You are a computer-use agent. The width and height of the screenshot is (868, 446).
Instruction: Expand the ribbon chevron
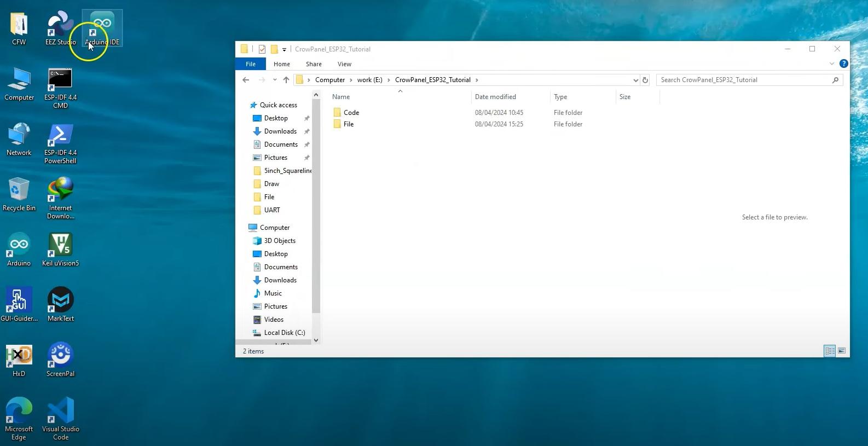tap(832, 64)
